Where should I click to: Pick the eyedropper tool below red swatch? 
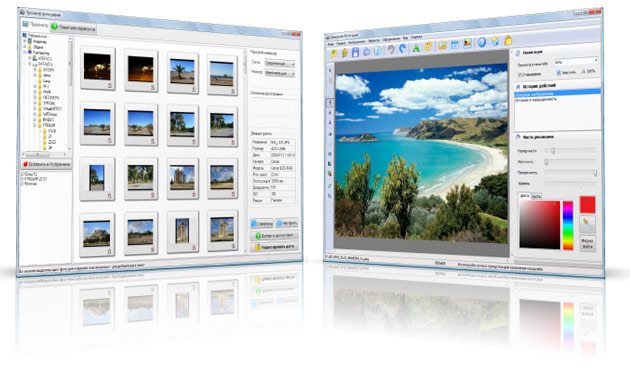tap(587, 225)
